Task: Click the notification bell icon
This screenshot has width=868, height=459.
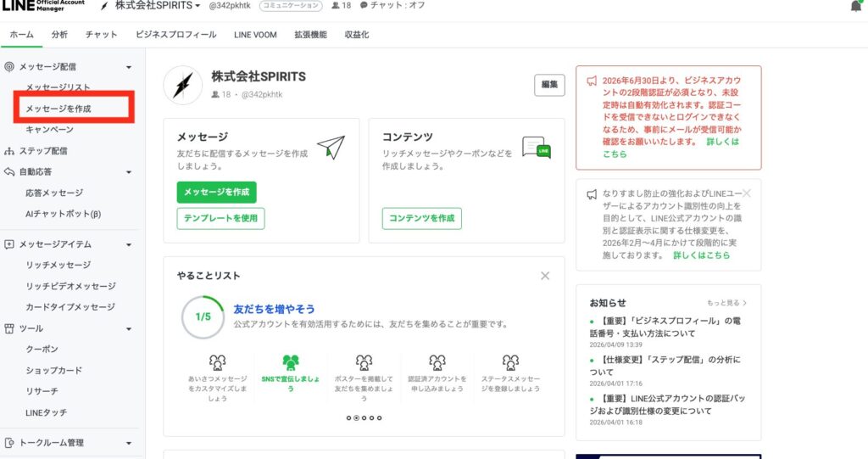Action: click(x=856, y=6)
